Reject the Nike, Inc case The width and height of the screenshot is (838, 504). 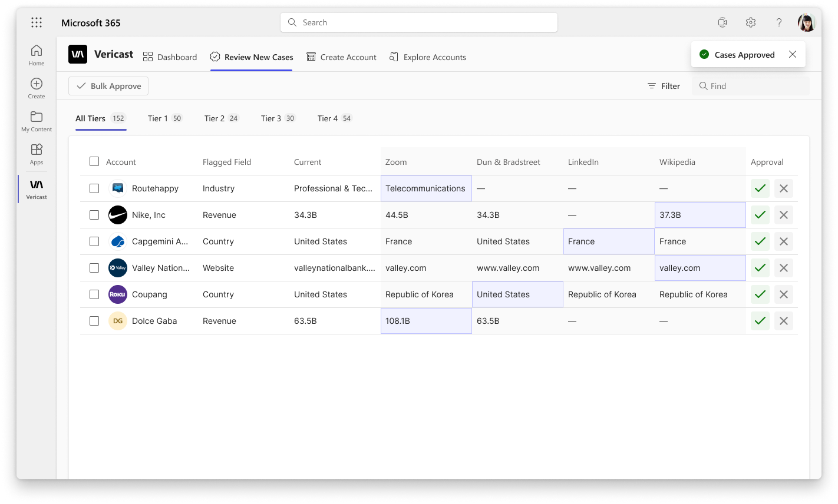[784, 215]
